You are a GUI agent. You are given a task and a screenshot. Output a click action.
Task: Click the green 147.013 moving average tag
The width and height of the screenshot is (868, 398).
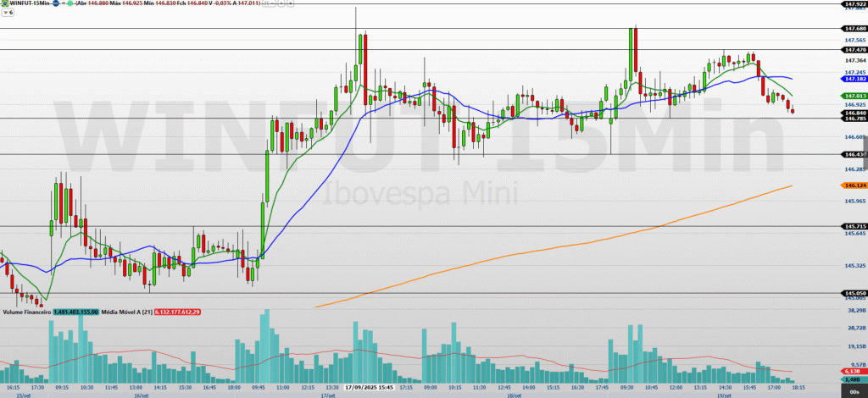854,97
